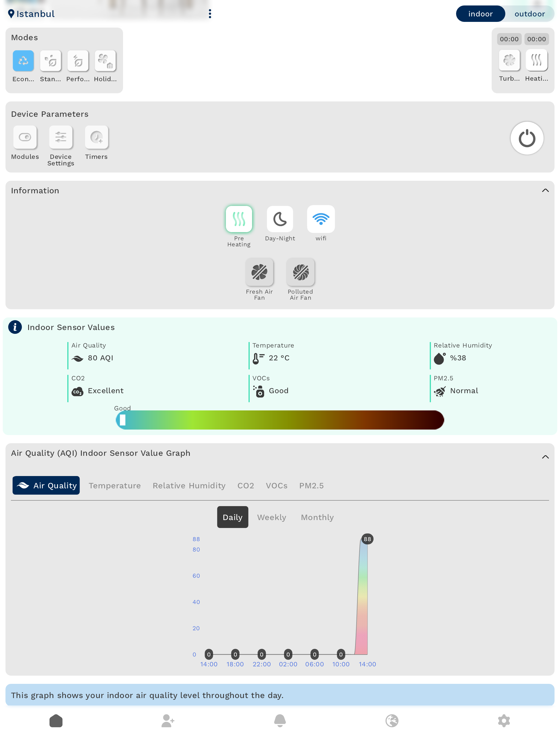Viewport: 560px width, 747px height.
Task: Click the 88 data point on graph
Action: pyautogui.click(x=367, y=539)
